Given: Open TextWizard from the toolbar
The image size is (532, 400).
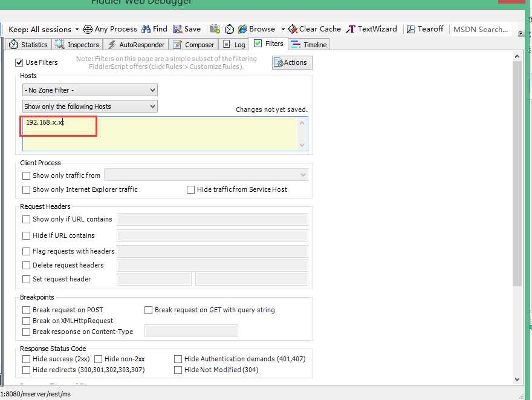Looking at the screenshot, I should (372, 29).
